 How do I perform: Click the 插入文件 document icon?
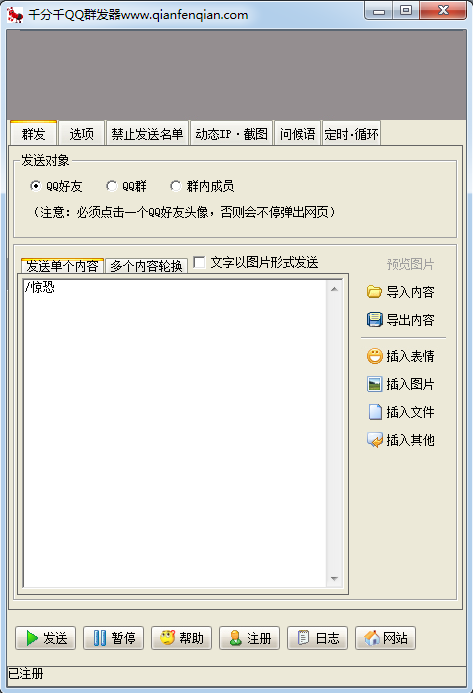374,412
